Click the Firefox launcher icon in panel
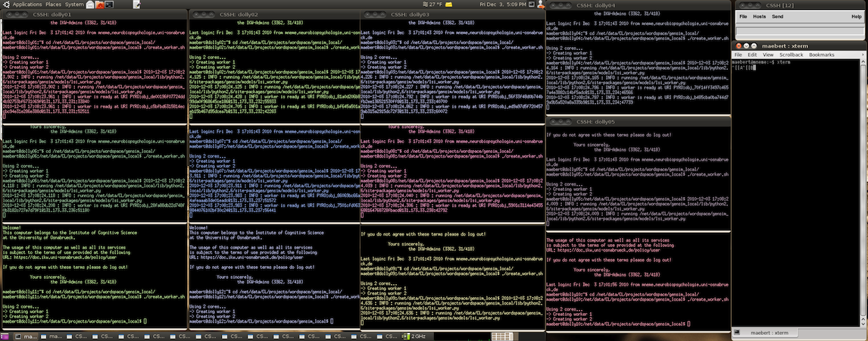 click(90, 5)
